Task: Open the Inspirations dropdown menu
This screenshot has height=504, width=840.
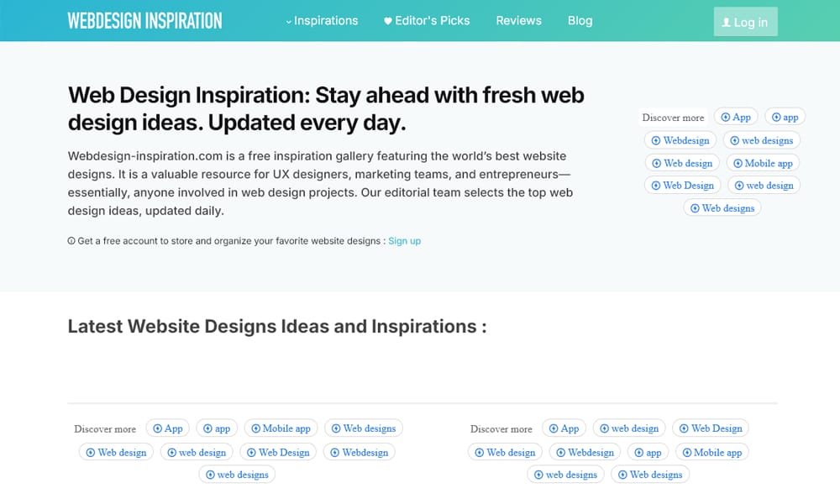Action: [325, 20]
